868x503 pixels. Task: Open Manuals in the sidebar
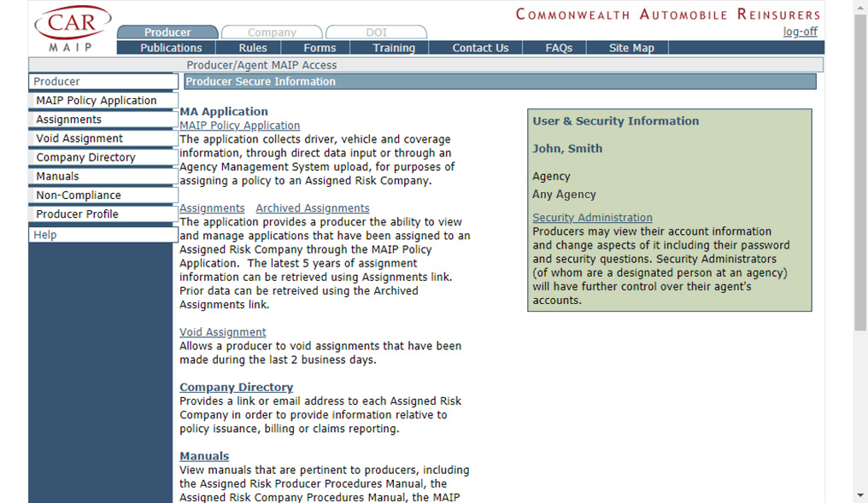[103, 176]
